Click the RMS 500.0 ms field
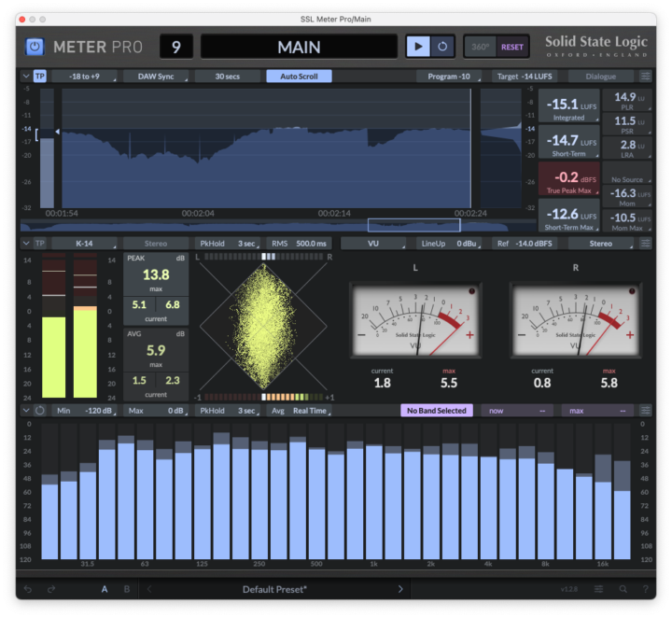The image size is (672, 618). [x=299, y=244]
